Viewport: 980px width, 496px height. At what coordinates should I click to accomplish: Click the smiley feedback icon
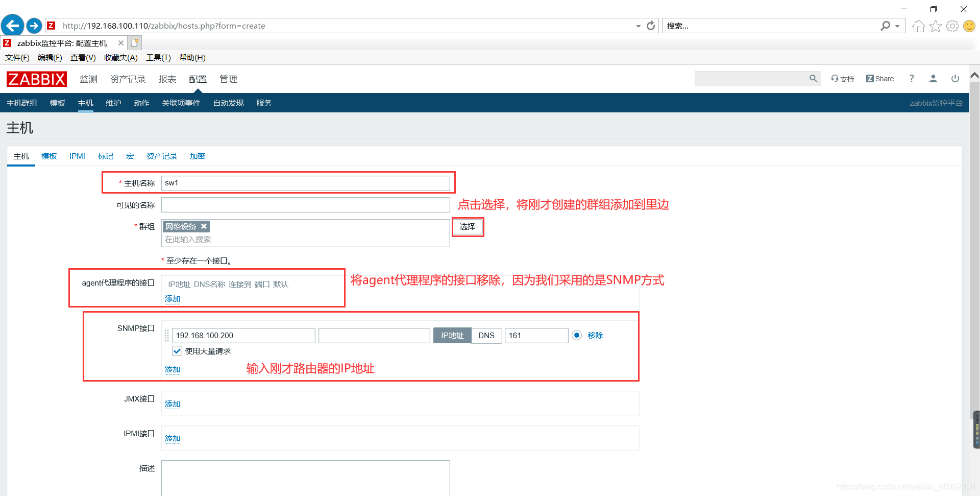tap(969, 26)
